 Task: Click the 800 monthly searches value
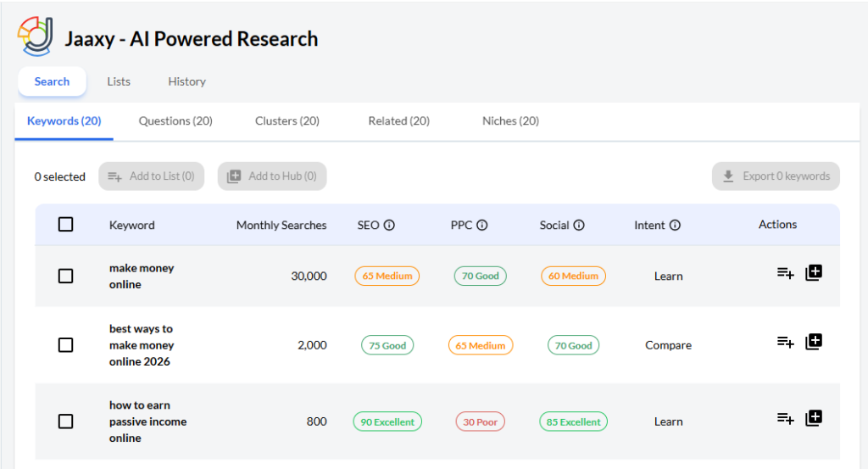pos(317,422)
